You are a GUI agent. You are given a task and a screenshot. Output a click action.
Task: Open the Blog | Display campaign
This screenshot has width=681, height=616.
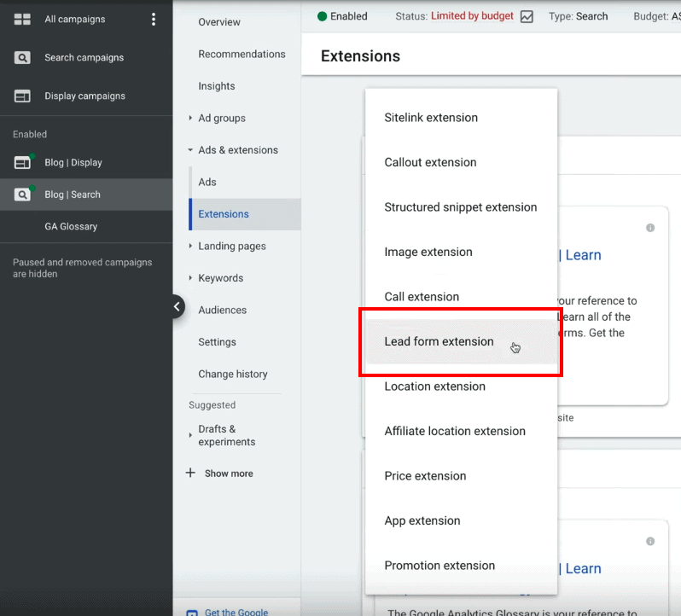[x=73, y=162]
